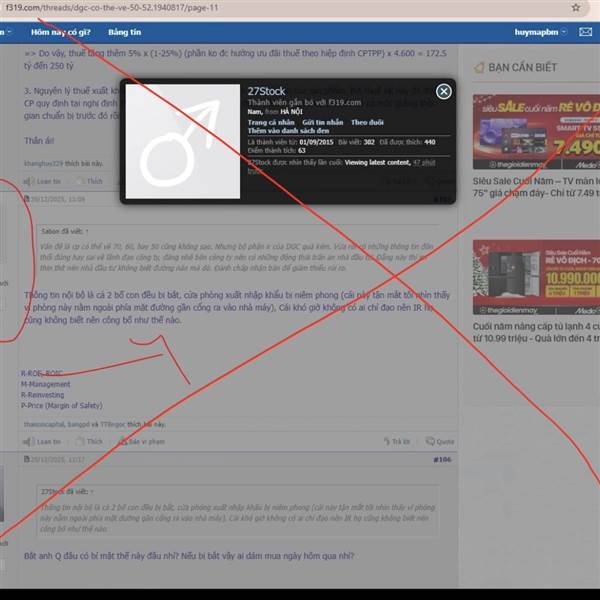Open the huymapbm account dropdown
Viewport: 600px width, 600px height.
(540, 32)
